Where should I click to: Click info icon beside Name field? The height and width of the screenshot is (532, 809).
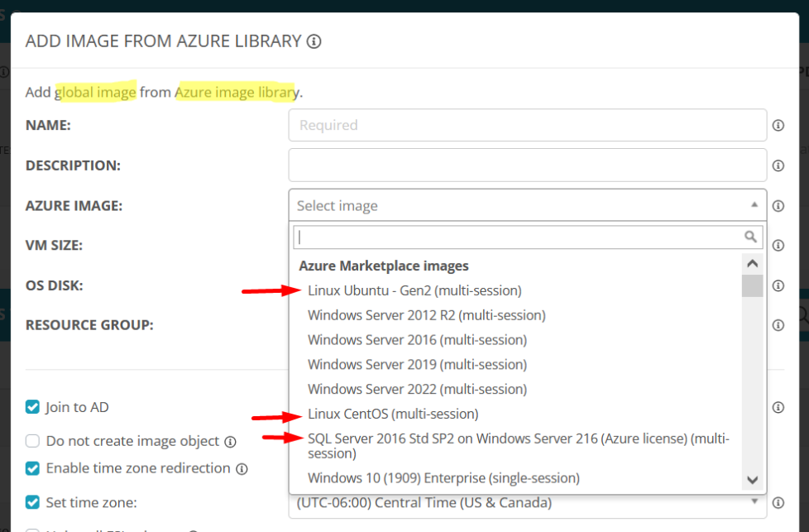778,126
